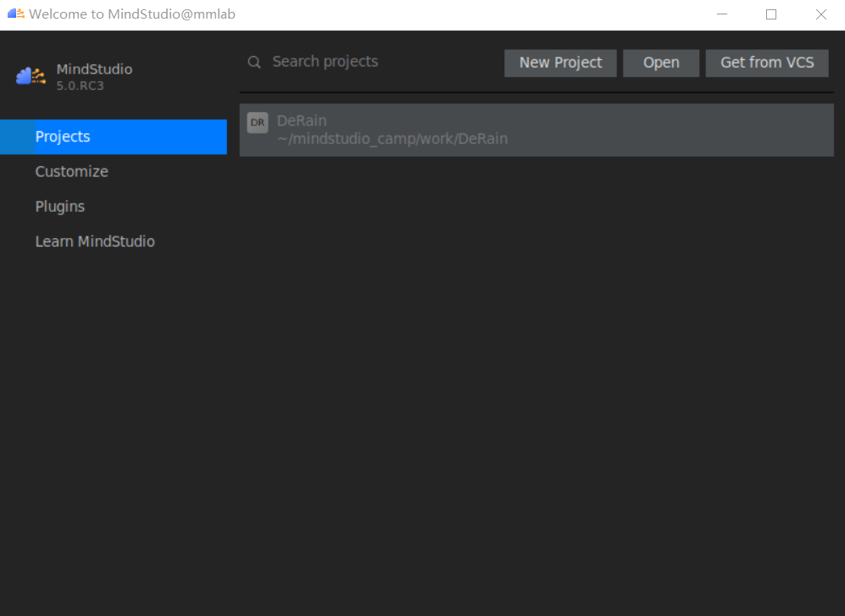Viewport: 845px width, 616px height.
Task: Select the Projects tab
Action: [114, 137]
